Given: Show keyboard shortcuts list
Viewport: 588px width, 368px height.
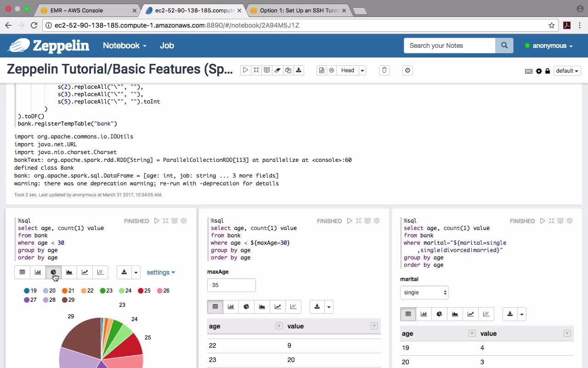Looking at the screenshot, I should (529, 71).
